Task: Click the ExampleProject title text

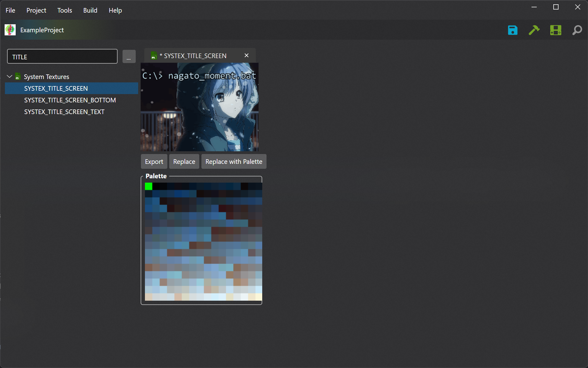Action: click(42, 30)
